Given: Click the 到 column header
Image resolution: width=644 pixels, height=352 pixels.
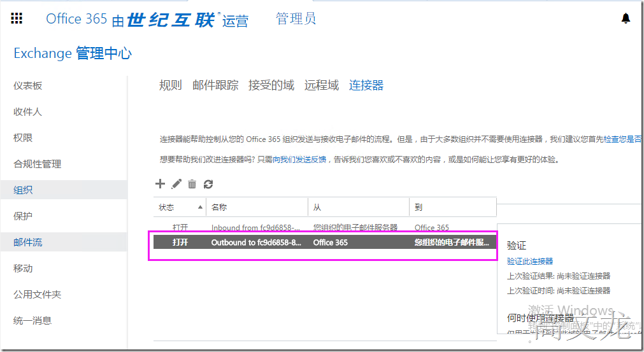Looking at the screenshot, I should (x=453, y=207).
